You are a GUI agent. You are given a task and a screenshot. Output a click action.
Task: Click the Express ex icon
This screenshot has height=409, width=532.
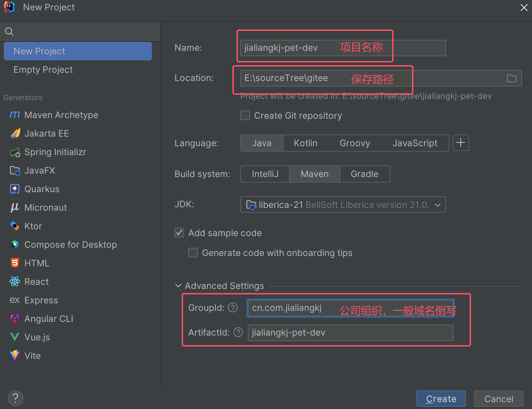click(15, 300)
